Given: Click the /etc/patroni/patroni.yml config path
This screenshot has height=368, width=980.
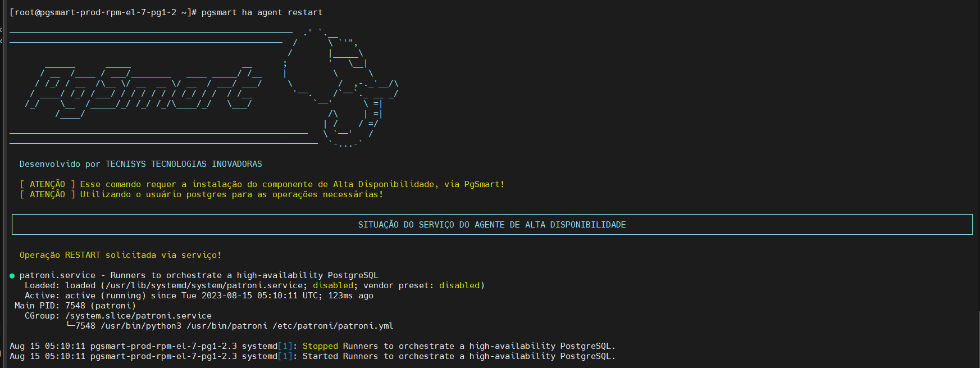Looking at the screenshot, I should pos(333,326).
